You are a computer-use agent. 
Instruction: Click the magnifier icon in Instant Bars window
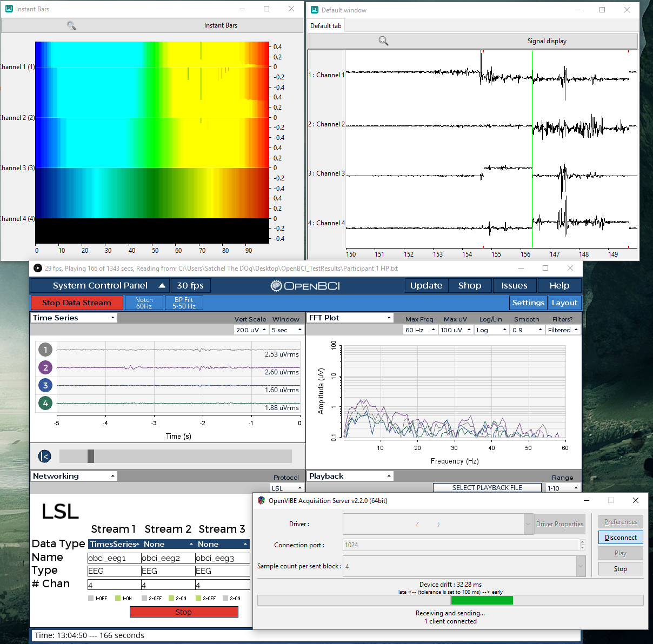tap(71, 25)
